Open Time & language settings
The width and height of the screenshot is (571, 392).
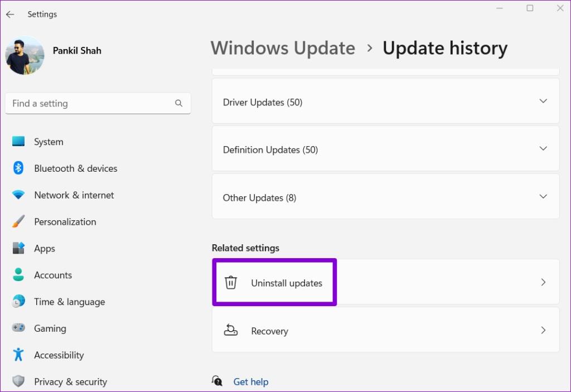[69, 302]
